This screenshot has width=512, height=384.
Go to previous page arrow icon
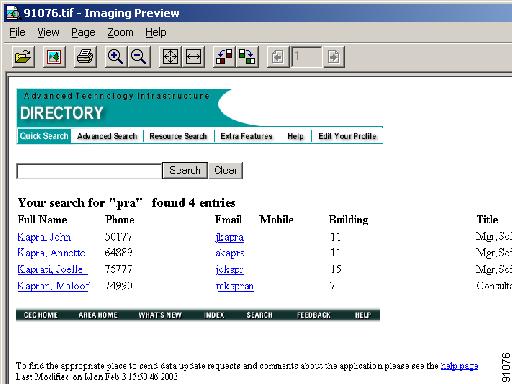point(278,57)
